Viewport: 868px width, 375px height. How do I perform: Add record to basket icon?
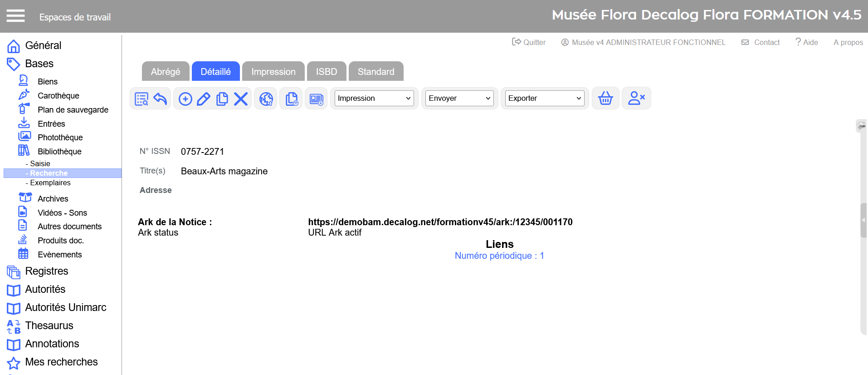tap(605, 98)
